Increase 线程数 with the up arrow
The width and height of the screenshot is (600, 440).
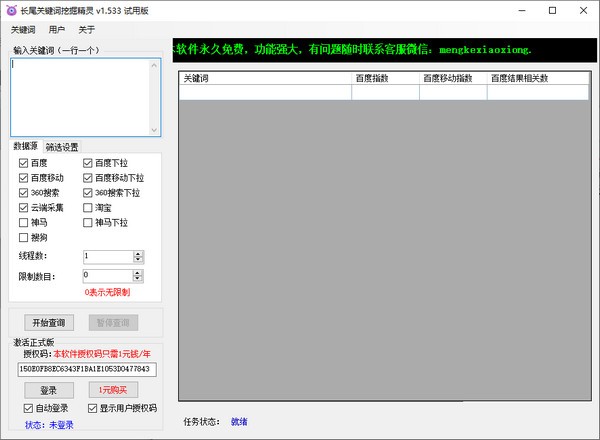[139, 253]
